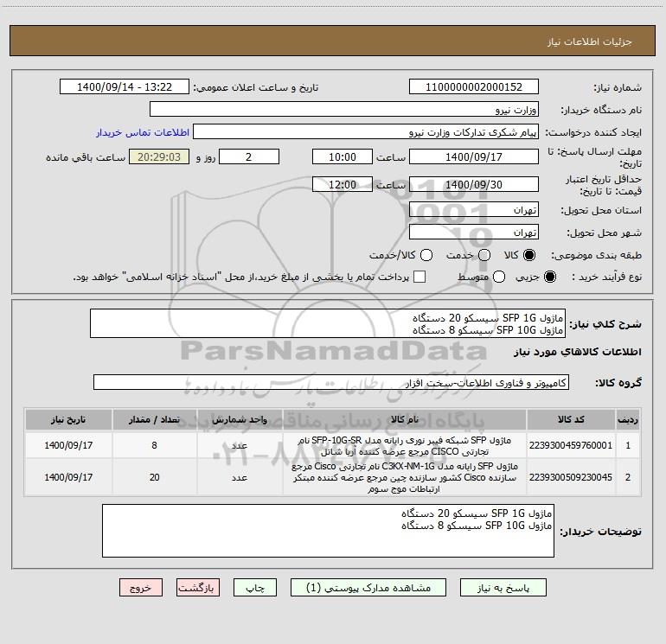
Task: Click the days remaining field showing 2
Action: pyautogui.click(x=249, y=156)
